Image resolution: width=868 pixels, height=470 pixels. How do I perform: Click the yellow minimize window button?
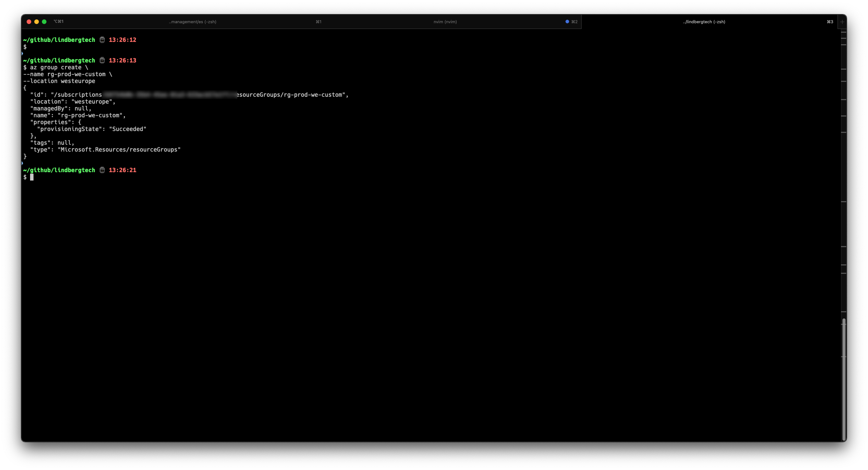coord(37,22)
